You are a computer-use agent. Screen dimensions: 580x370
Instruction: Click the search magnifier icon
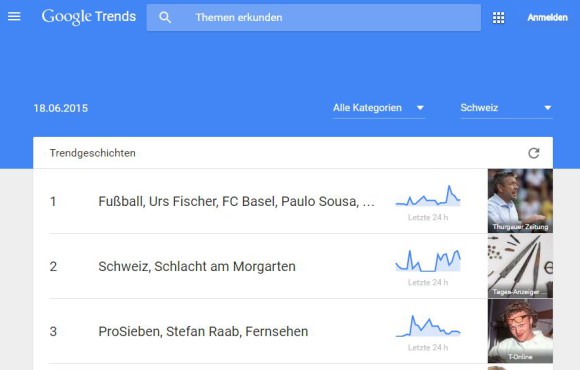165,17
